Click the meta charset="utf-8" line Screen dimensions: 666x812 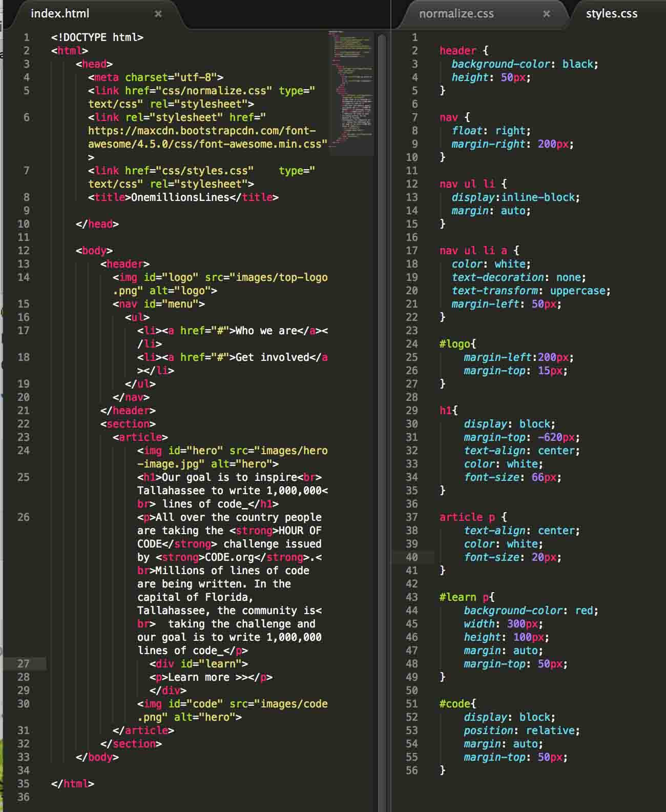point(156,77)
